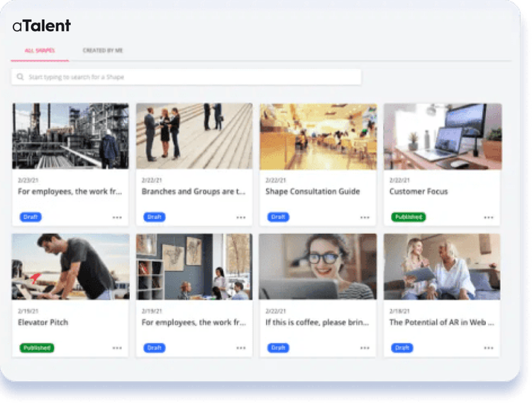Open the three-dot menu on coffee card
The height and width of the screenshot is (404, 532).
(x=365, y=348)
